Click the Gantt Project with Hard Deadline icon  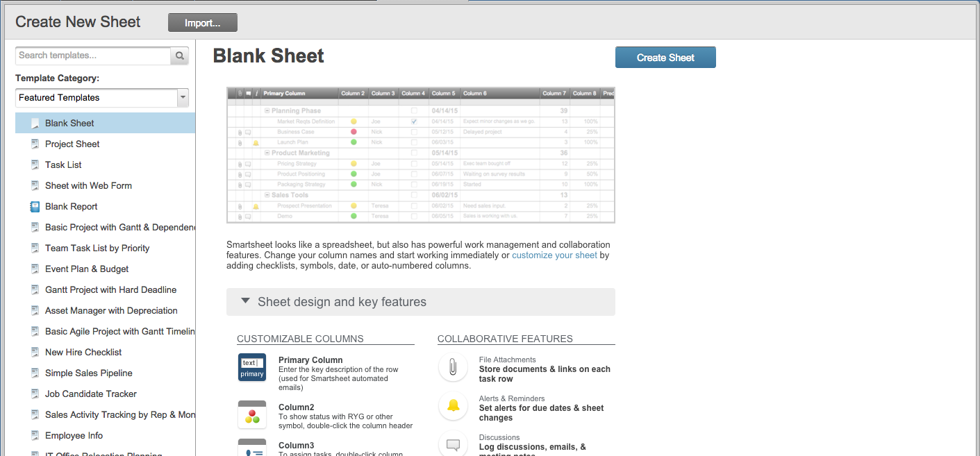35,290
